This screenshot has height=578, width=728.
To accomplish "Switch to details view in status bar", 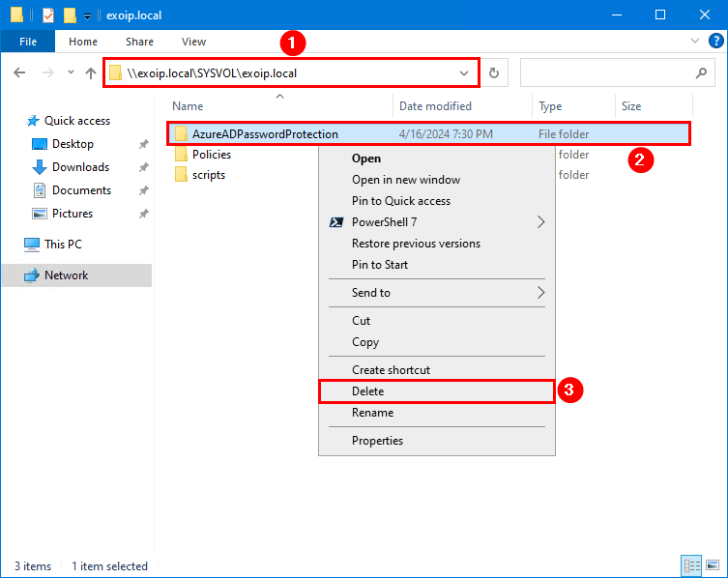I will click(x=692, y=566).
